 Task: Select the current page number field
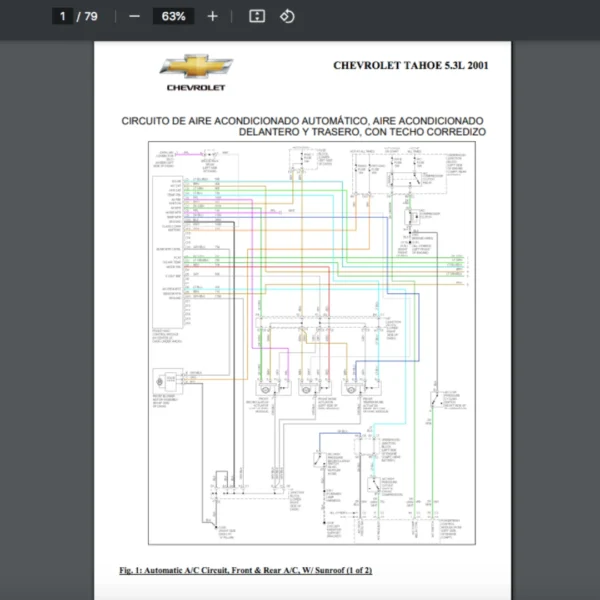point(62,16)
